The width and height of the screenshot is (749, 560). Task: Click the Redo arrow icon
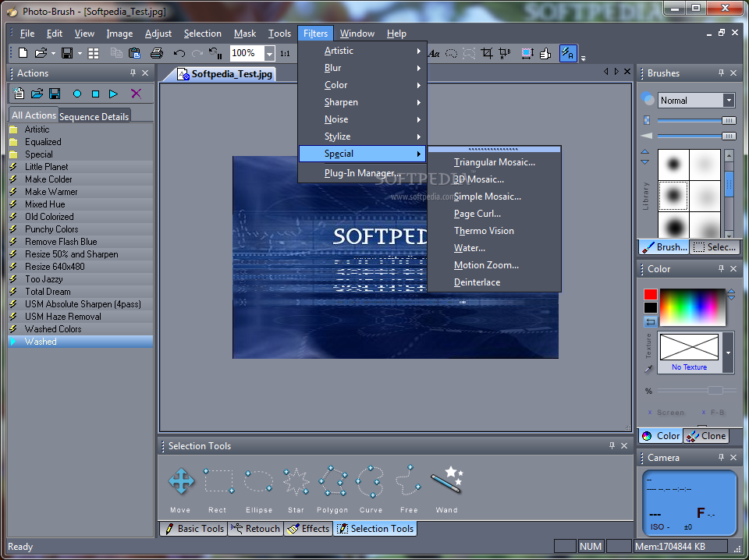(x=197, y=53)
